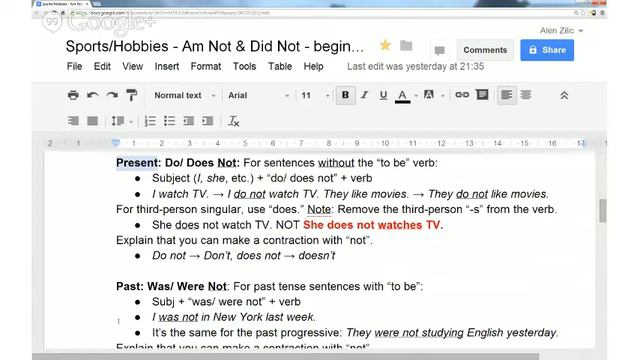
Task: Open the Normal text style dropdown
Action: click(x=184, y=96)
